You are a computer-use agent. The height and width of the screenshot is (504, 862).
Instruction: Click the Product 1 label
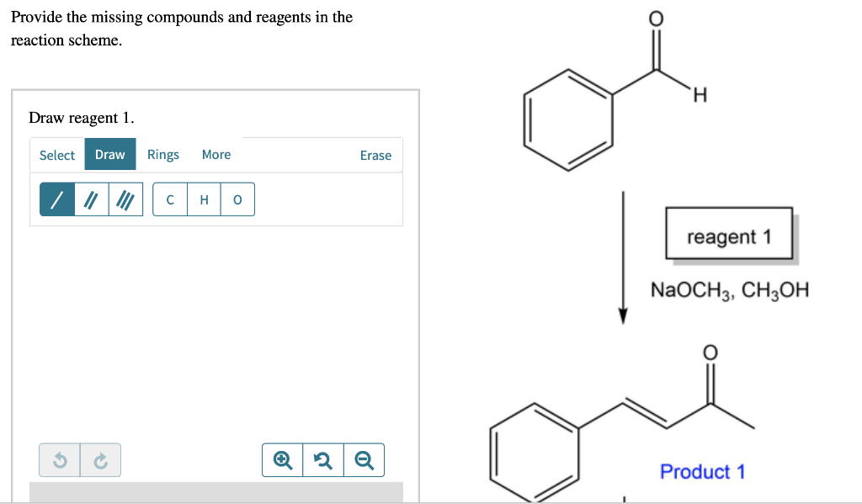click(702, 472)
